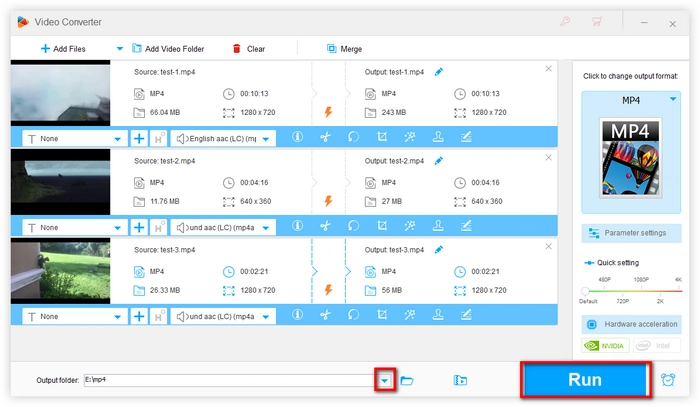Crop the test-2.mp4 video
The width and height of the screenshot is (700, 407).
click(x=382, y=226)
